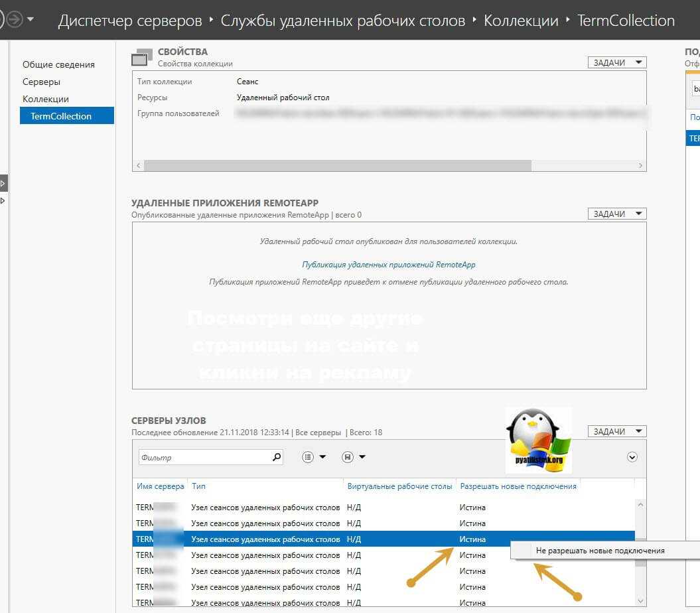This screenshot has width=700, height=613.
Task: Open the list view options icon
Action: tap(314, 457)
